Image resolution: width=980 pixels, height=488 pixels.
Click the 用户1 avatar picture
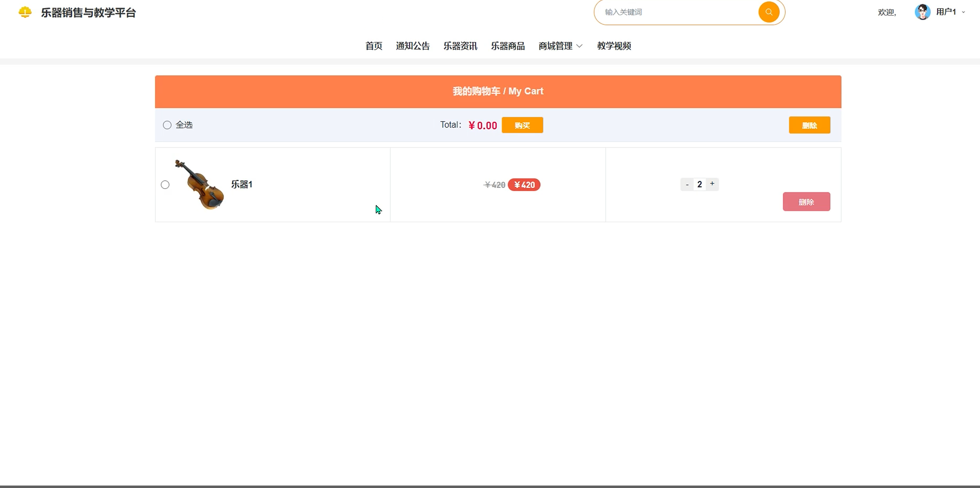(x=922, y=12)
